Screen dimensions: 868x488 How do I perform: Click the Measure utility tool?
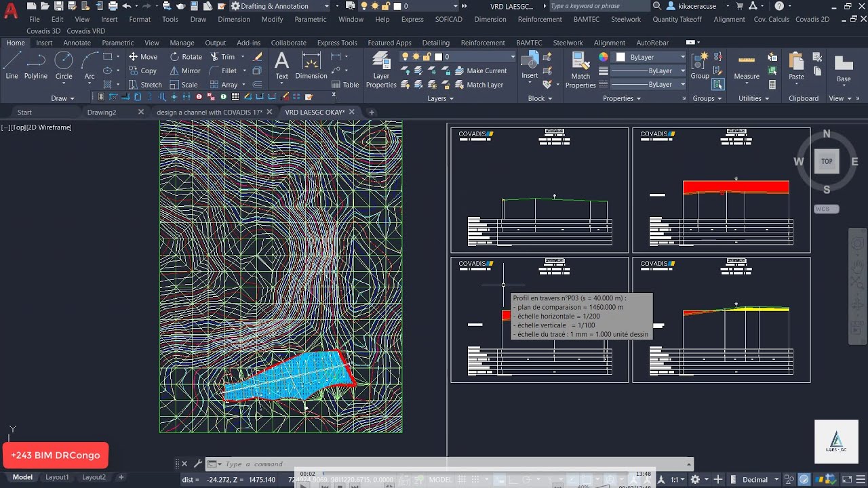tap(747, 66)
